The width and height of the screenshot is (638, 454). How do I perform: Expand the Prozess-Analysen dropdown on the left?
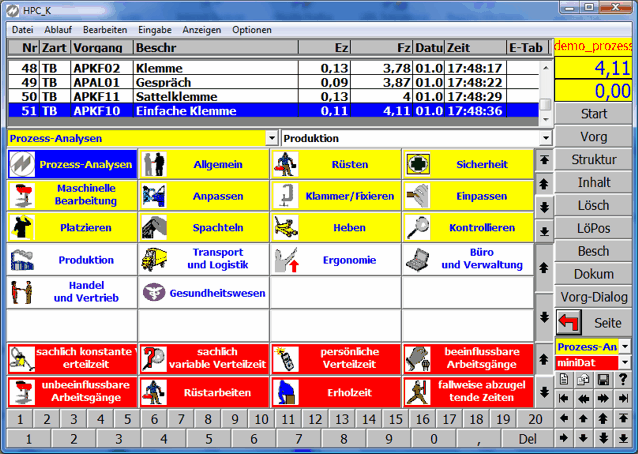[x=271, y=138]
